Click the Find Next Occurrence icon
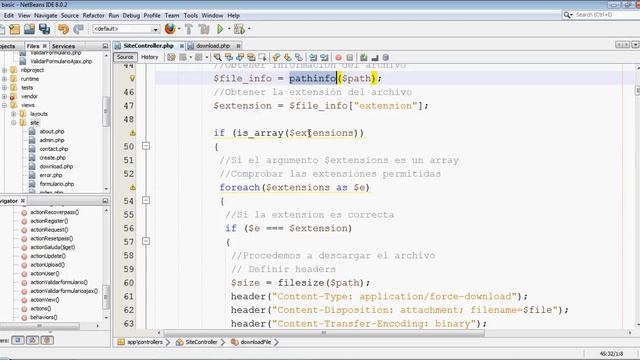This screenshot has height=360, width=640. (240, 57)
